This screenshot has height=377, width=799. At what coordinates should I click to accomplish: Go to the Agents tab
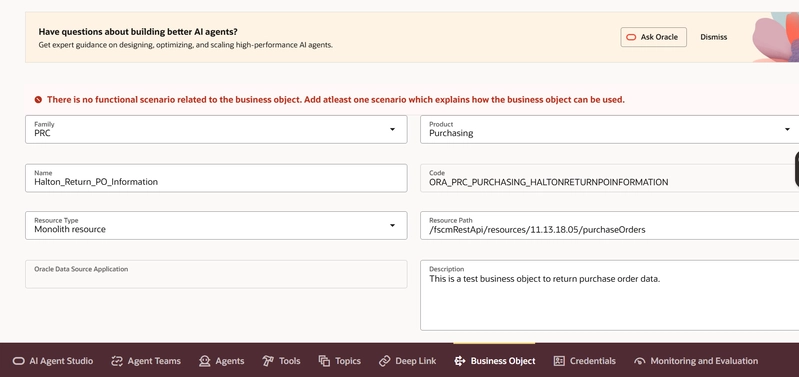tap(222, 361)
